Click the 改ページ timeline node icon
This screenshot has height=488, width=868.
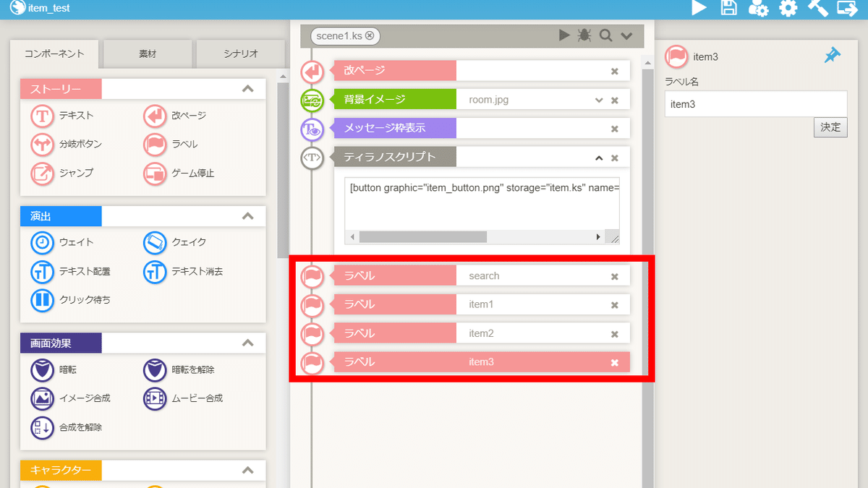[312, 72]
